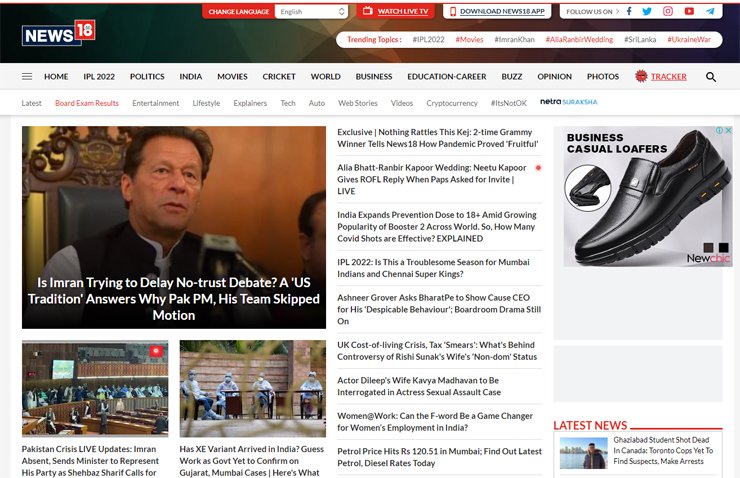Click the News18 logo

tap(59, 33)
